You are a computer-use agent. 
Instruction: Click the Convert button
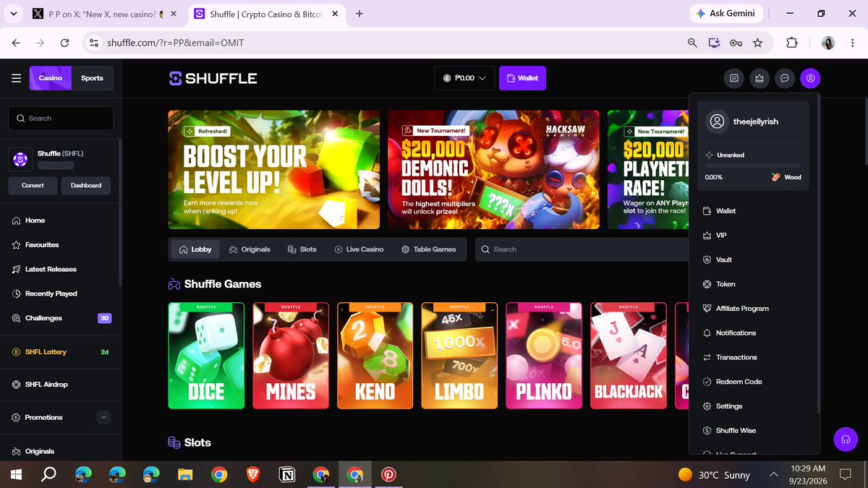click(x=33, y=185)
